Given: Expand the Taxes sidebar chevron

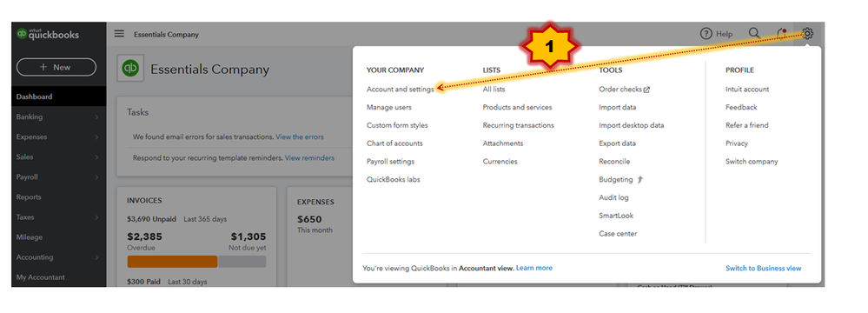Looking at the screenshot, I should click(96, 217).
